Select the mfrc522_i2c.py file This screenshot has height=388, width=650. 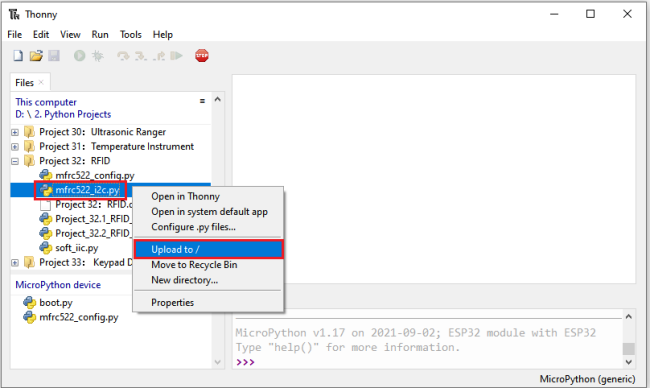87,190
